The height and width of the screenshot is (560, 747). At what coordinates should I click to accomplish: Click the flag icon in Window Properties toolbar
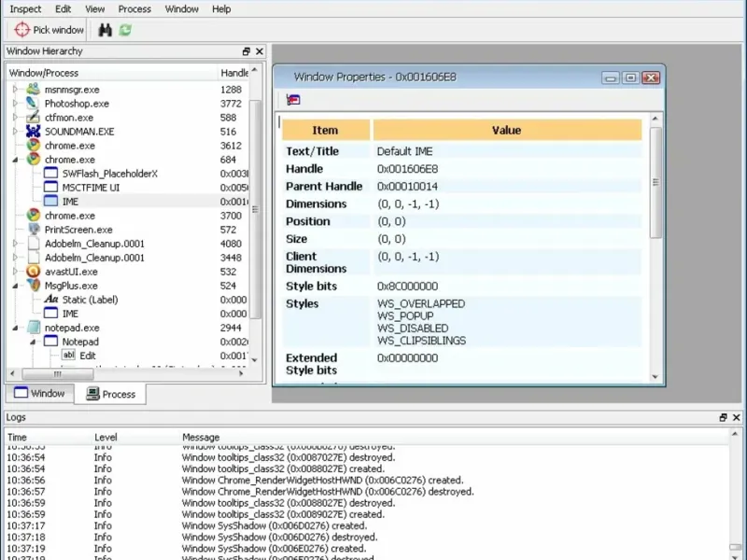click(x=293, y=100)
